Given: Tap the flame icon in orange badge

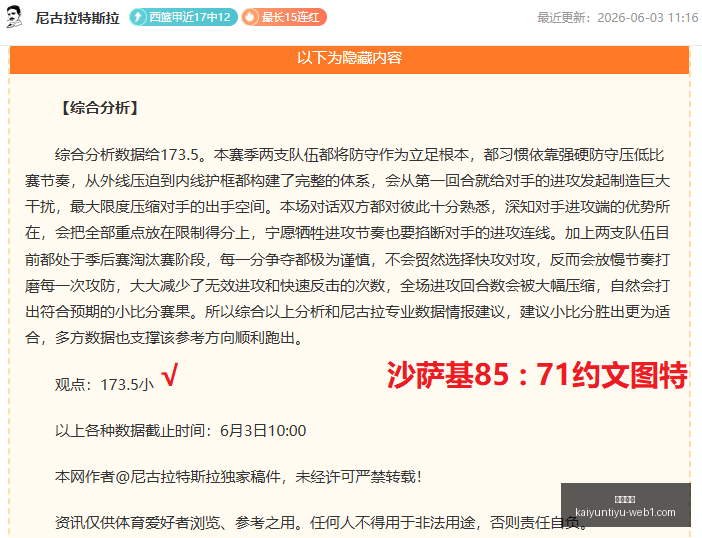Looking at the screenshot, I should (250, 17).
